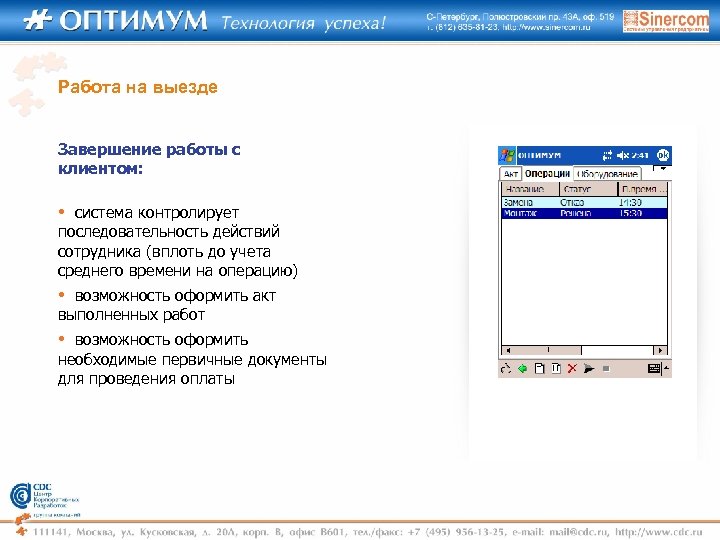Open the http://www.sinercom.ru header link
Screen dimensions: 720x540
[x=546, y=27]
